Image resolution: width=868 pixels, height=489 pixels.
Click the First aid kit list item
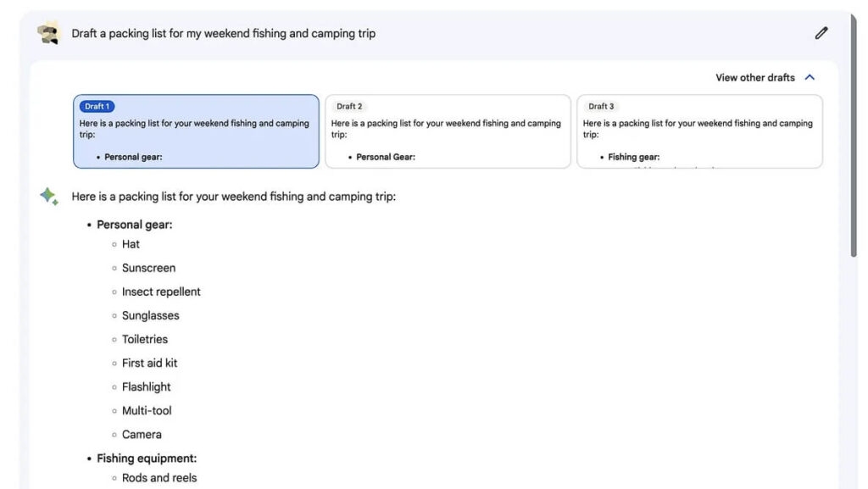click(149, 363)
